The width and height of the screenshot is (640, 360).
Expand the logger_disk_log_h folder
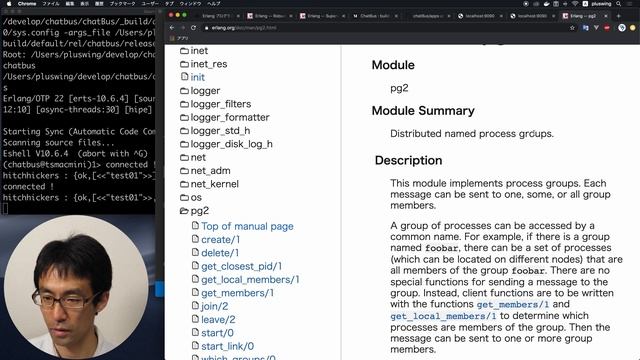point(227,144)
